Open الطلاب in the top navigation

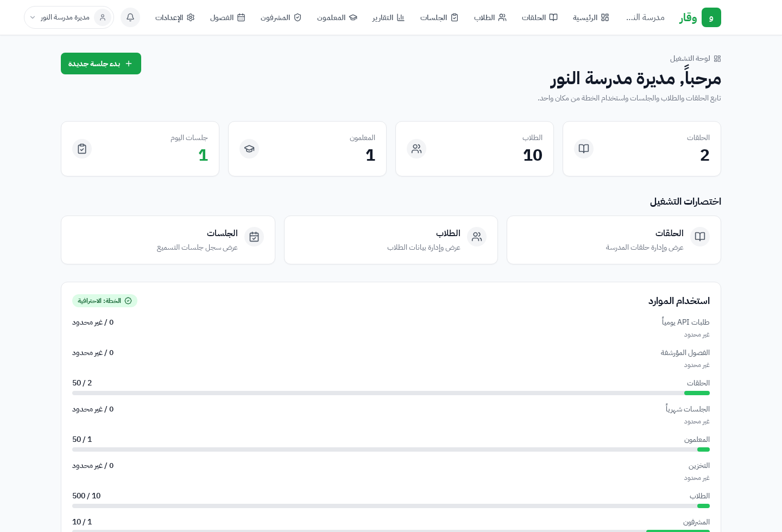click(x=490, y=17)
